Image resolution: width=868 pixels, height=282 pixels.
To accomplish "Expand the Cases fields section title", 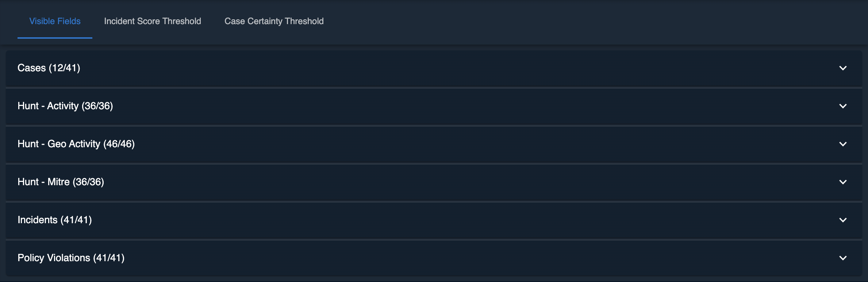I will tap(32, 68).
